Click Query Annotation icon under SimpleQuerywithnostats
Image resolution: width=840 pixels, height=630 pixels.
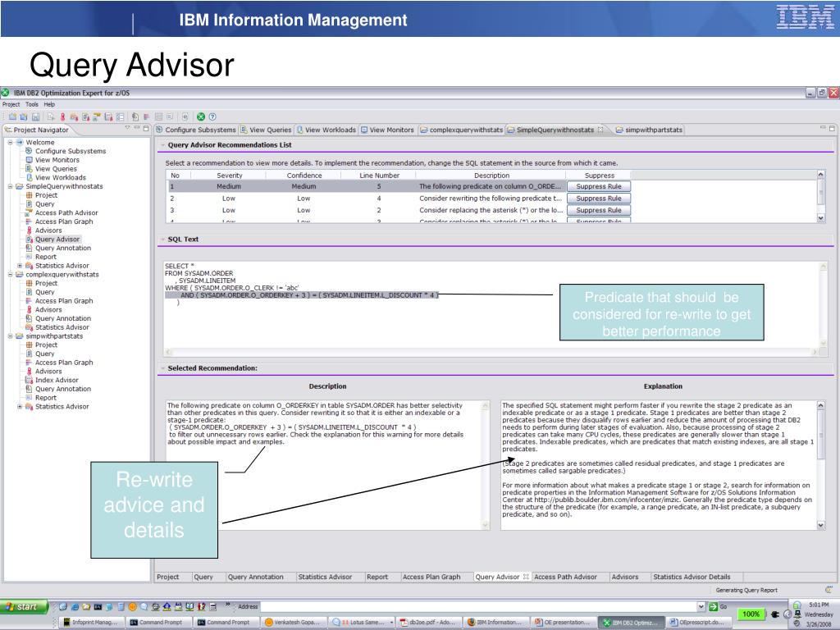pyautogui.click(x=29, y=248)
